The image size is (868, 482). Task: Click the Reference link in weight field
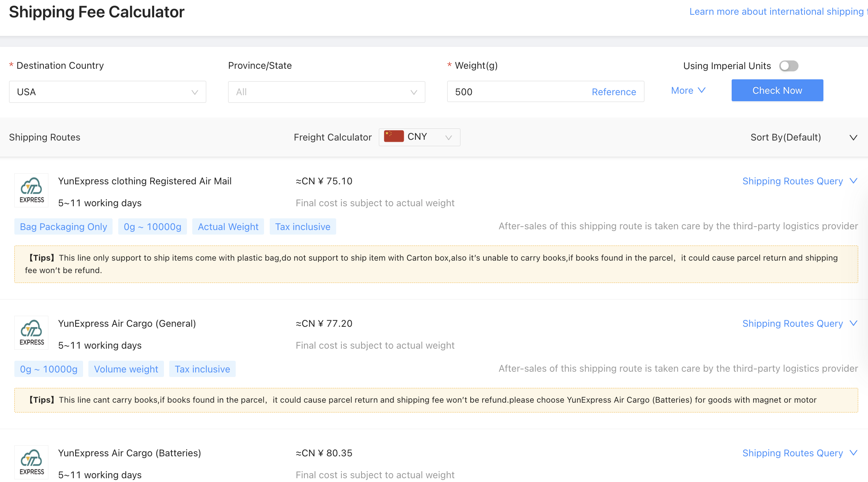614,92
